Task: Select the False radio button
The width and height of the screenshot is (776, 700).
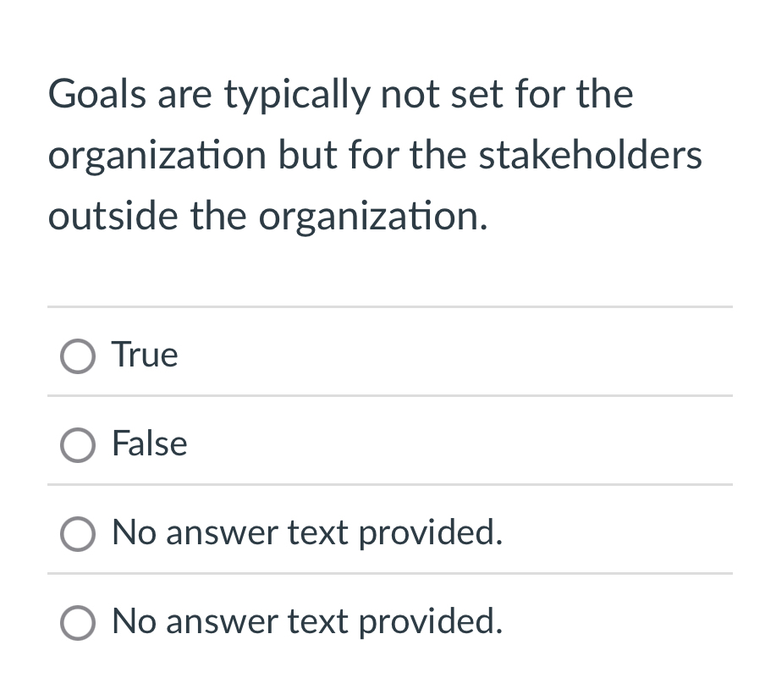Action: click(x=77, y=445)
